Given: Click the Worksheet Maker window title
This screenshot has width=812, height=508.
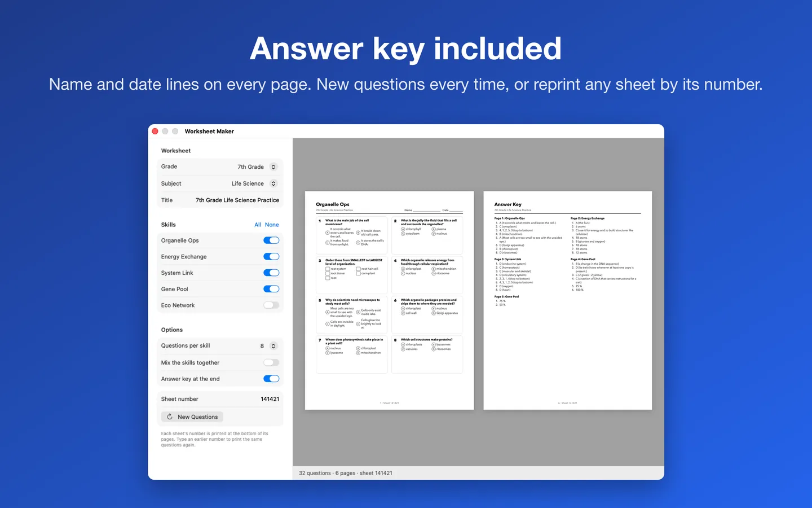Looking at the screenshot, I should click(209, 132).
